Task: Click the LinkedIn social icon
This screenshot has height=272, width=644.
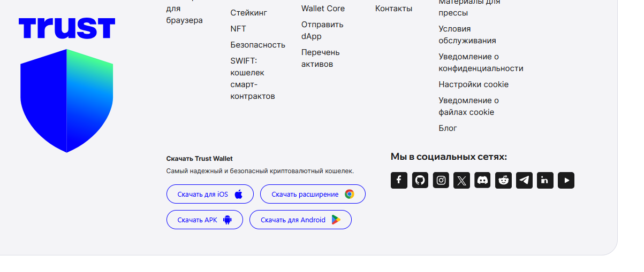Action: point(545,181)
